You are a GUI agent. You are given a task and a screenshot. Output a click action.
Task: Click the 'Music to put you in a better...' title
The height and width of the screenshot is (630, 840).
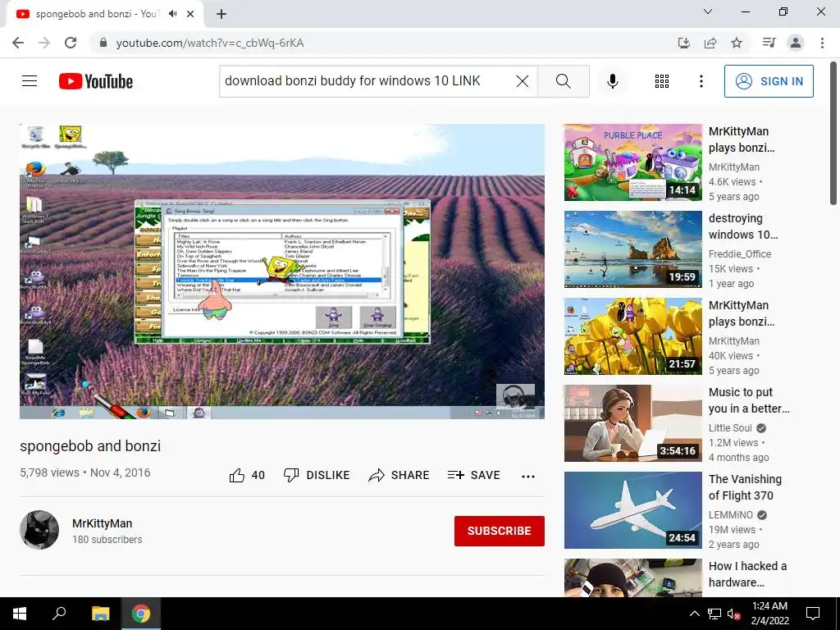(x=749, y=400)
